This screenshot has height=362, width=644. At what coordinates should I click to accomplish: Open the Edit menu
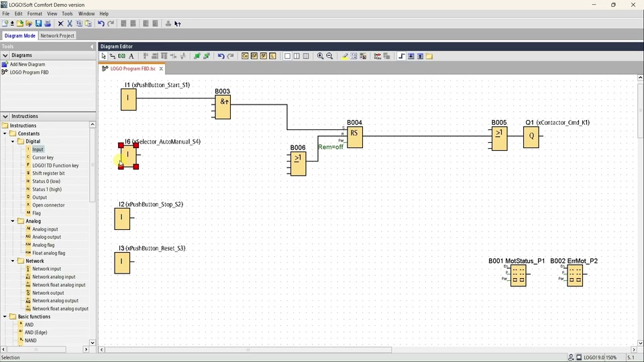pyautogui.click(x=19, y=13)
